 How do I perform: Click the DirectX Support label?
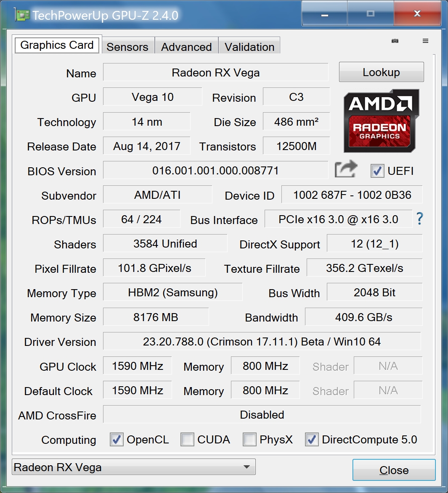pyautogui.click(x=280, y=245)
